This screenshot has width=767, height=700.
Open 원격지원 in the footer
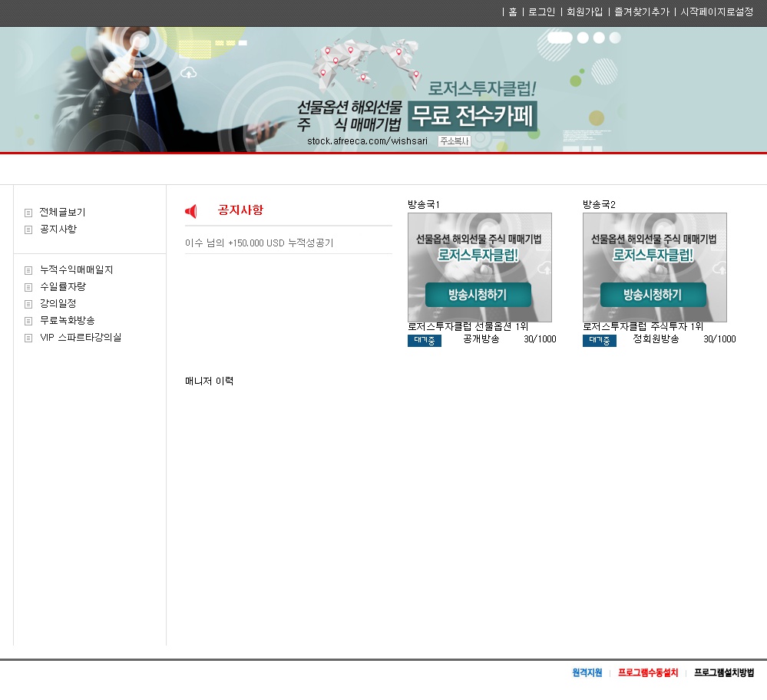pos(587,672)
